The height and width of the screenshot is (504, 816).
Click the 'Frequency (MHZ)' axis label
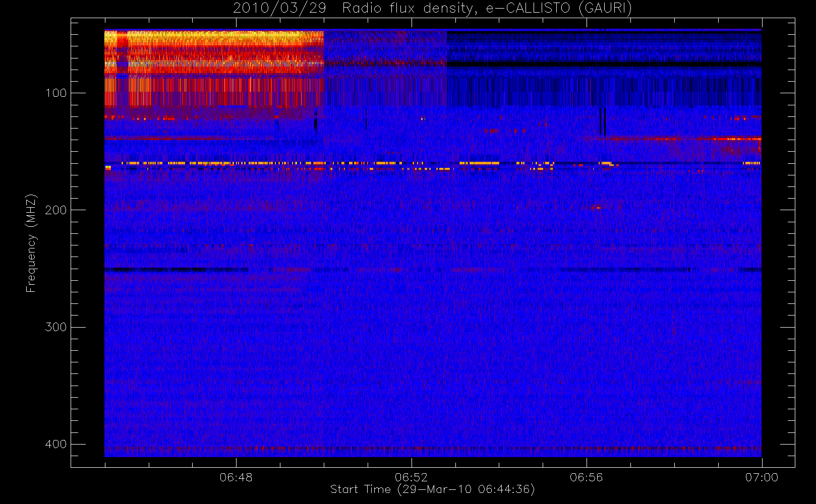click(31, 243)
